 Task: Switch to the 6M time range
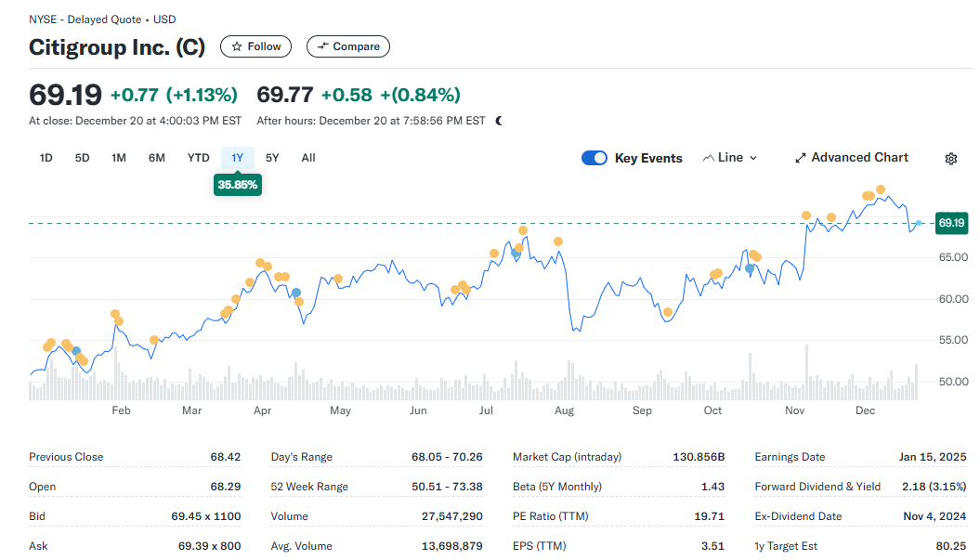(x=157, y=158)
